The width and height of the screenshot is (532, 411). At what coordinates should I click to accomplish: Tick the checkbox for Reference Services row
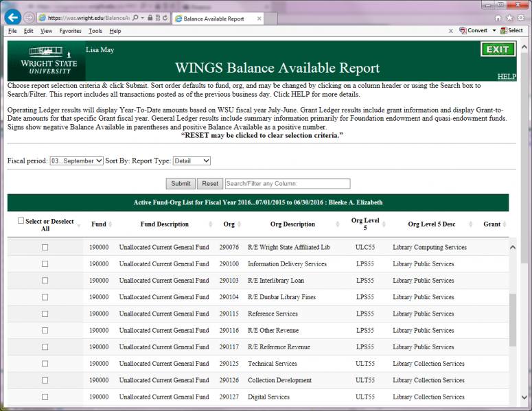point(45,314)
